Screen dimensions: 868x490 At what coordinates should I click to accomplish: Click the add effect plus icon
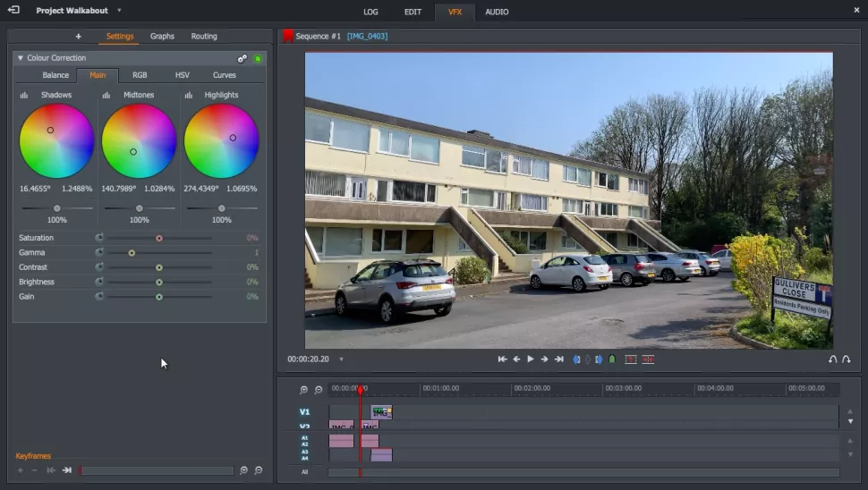click(78, 37)
